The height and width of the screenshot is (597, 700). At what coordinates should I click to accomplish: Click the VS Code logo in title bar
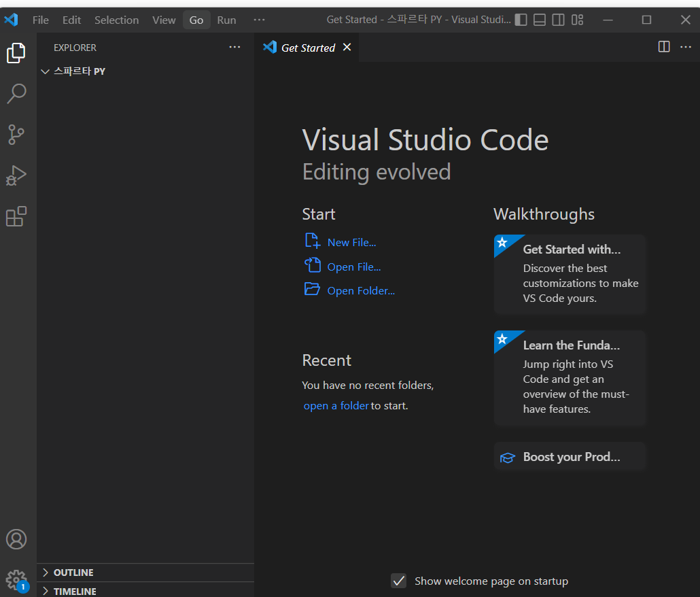(x=11, y=20)
